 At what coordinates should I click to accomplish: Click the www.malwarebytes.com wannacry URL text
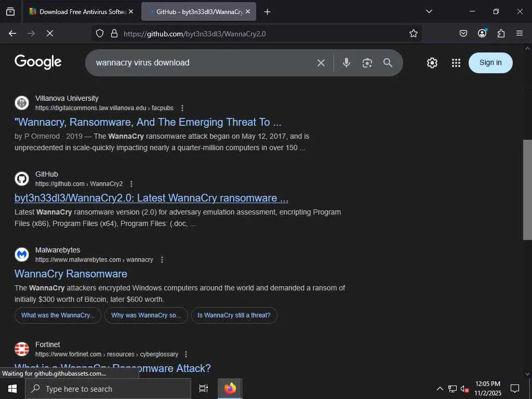(94, 260)
